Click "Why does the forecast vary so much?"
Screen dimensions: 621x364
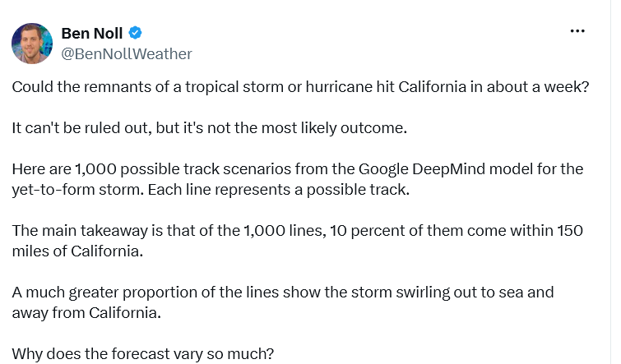143,353
